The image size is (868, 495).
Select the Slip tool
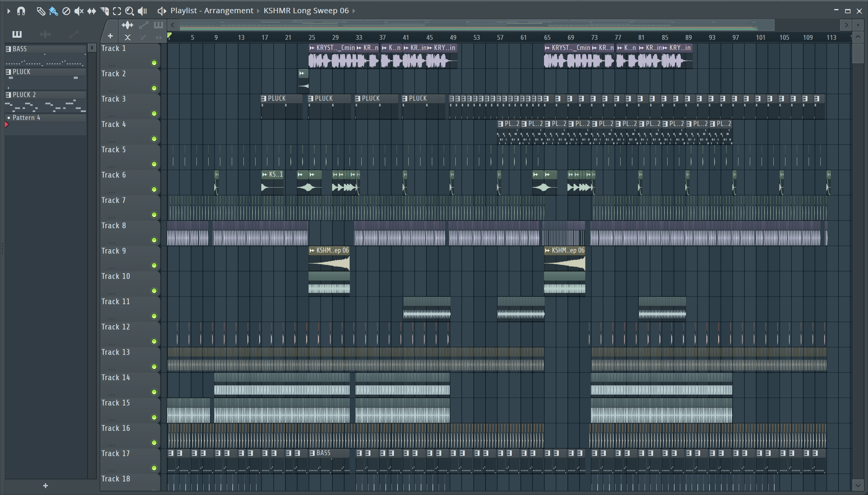(x=91, y=11)
